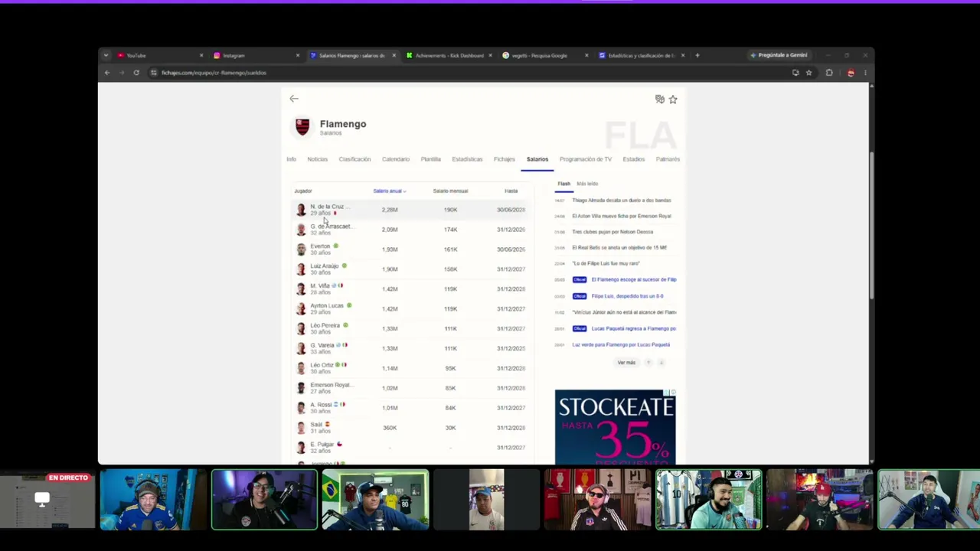This screenshot has width=980, height=551.
Task: Click M. Viña player name
Action: 320,286
